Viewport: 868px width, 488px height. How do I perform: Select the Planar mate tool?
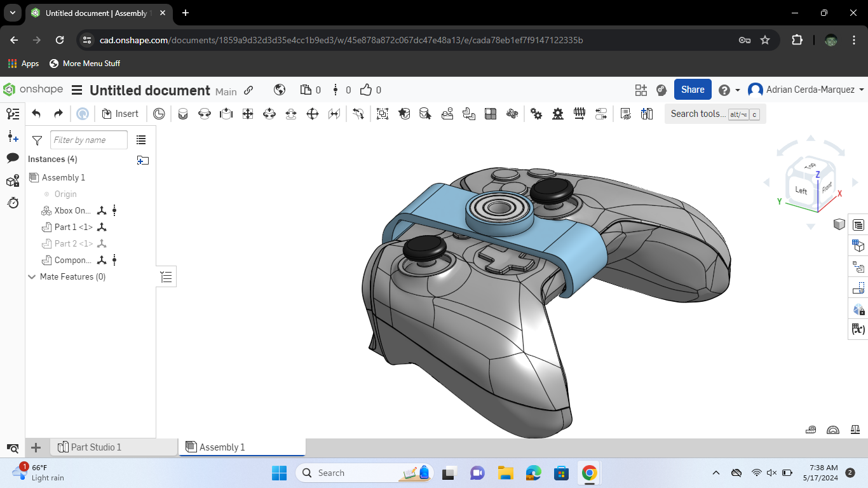pos(248,114)
